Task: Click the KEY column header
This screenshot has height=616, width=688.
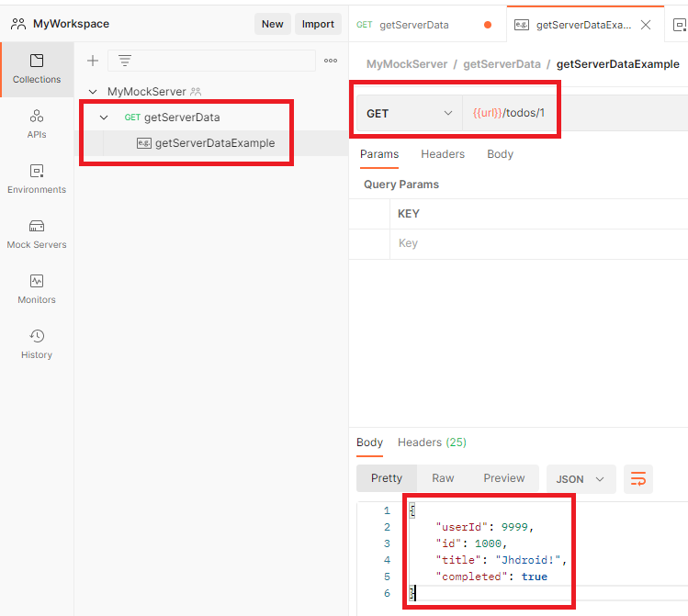Action: coord(409,214)
